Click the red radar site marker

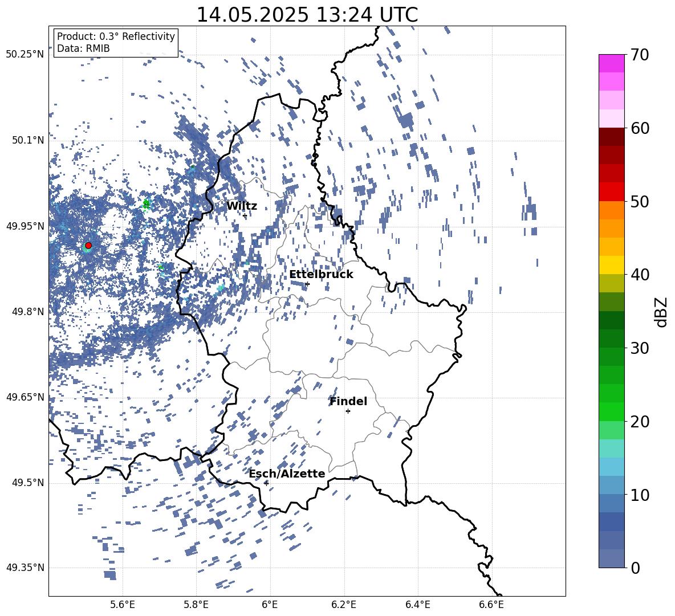coord(88,246)
